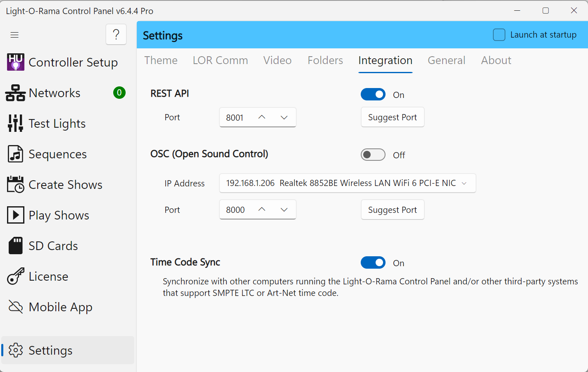Open Controller Setup from the sidebar icon
This screenshot has height=372, width=588.
point(16,62)
